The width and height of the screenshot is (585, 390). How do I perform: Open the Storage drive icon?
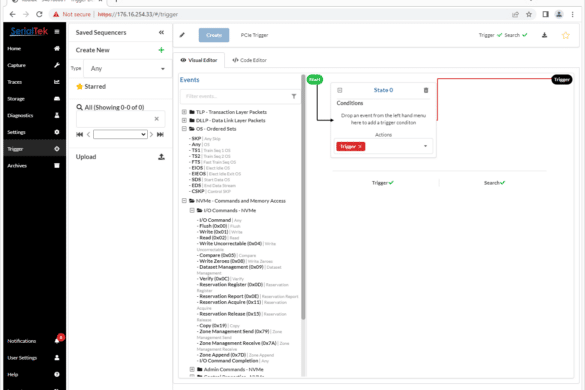click(x=57, y=99)
